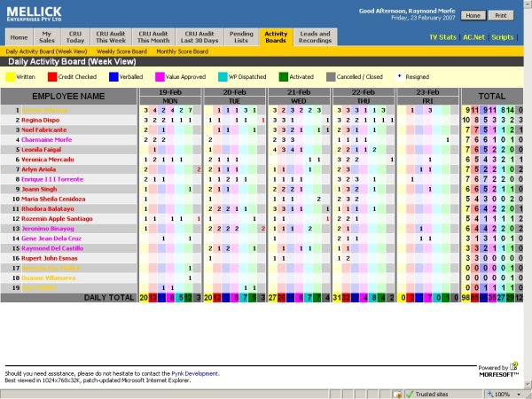Open CRU Audit This Week tab
This screenshot has height=399, width=532.
(x=111, y=37)
